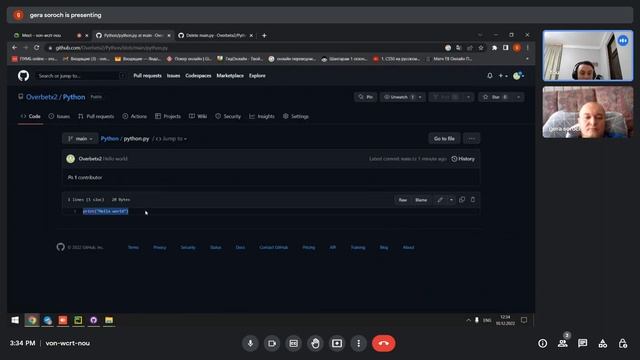
Task: Switch to the repository Settings tab
Action: [x=296, y=116]
